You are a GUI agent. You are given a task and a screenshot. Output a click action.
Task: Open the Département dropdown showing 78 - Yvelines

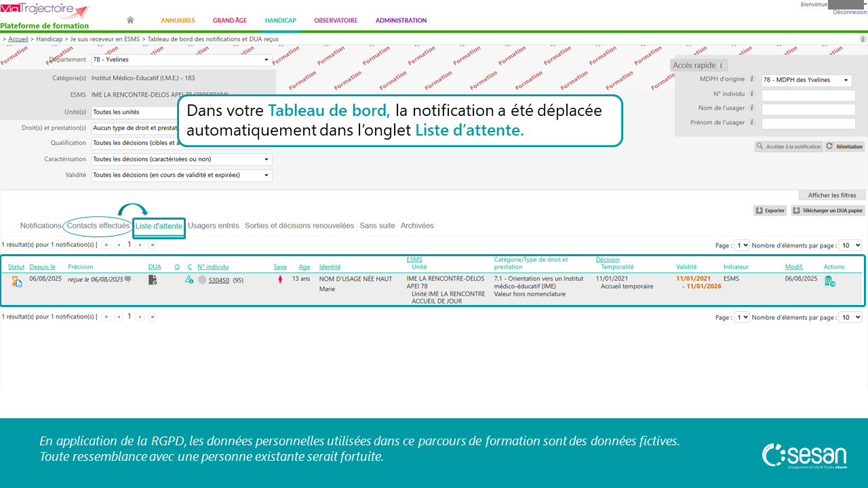[x=181, y=60]
